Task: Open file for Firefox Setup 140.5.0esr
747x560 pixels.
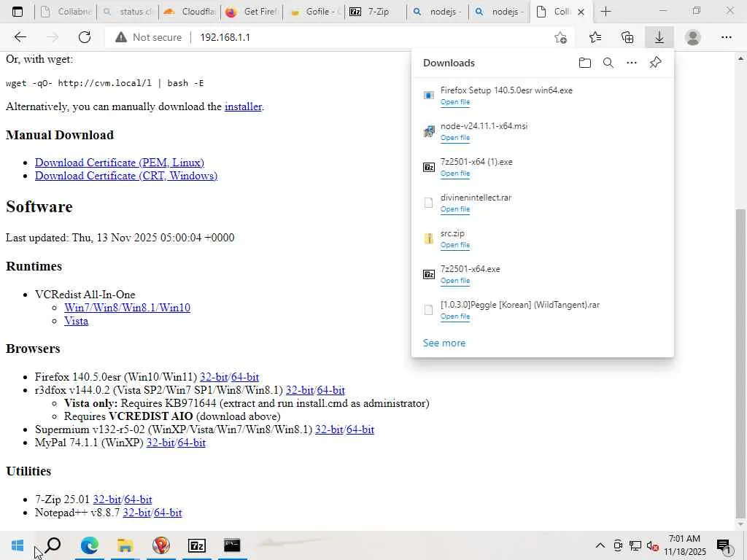Action: pos(455,102)
